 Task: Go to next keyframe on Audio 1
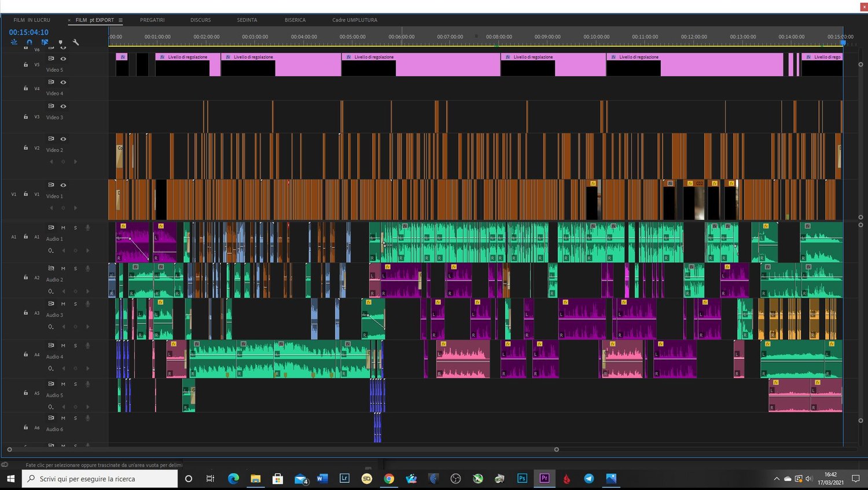87,250
